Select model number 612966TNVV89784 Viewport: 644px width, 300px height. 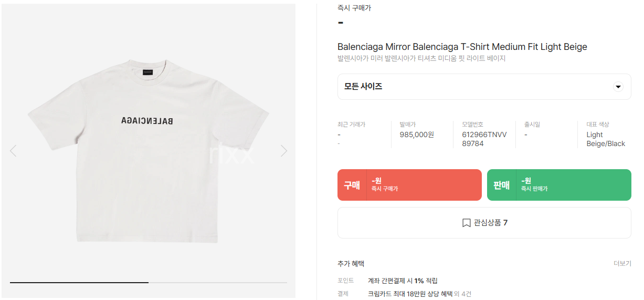(x=484, y=139)
